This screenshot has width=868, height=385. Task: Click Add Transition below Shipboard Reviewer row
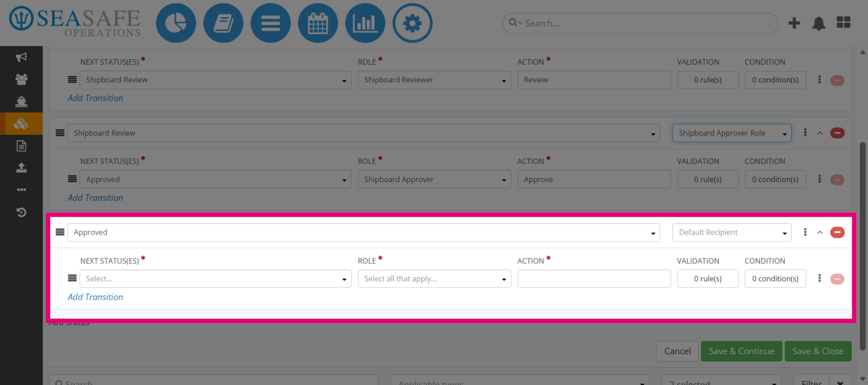coord(95,98)
